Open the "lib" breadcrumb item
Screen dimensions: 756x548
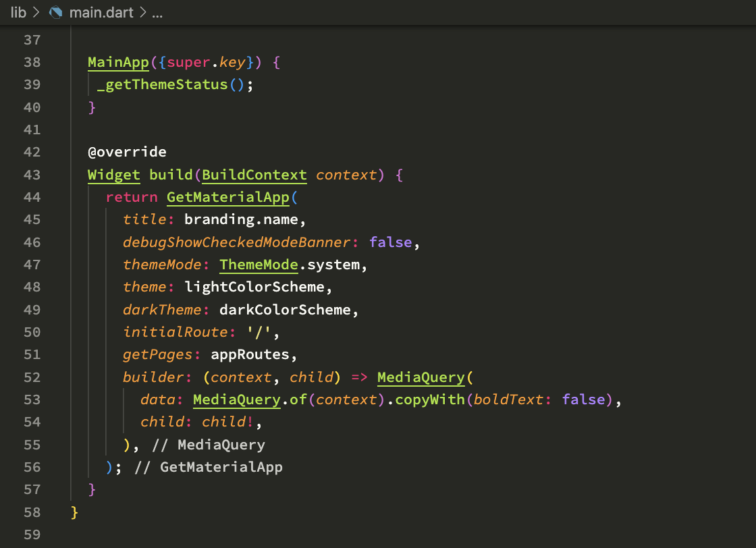click(18, 12)
